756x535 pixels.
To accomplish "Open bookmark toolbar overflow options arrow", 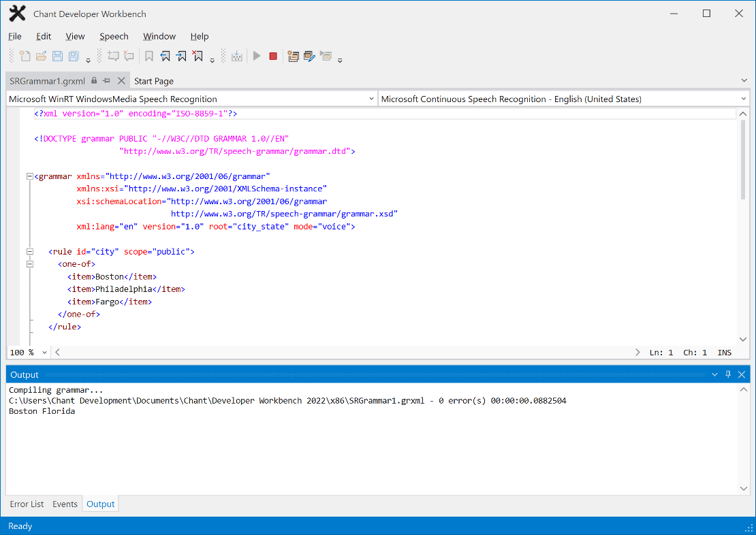I will tap(212, 61).
